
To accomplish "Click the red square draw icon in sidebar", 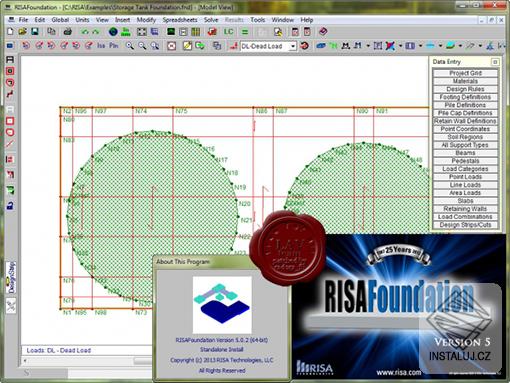I will 10,121.
